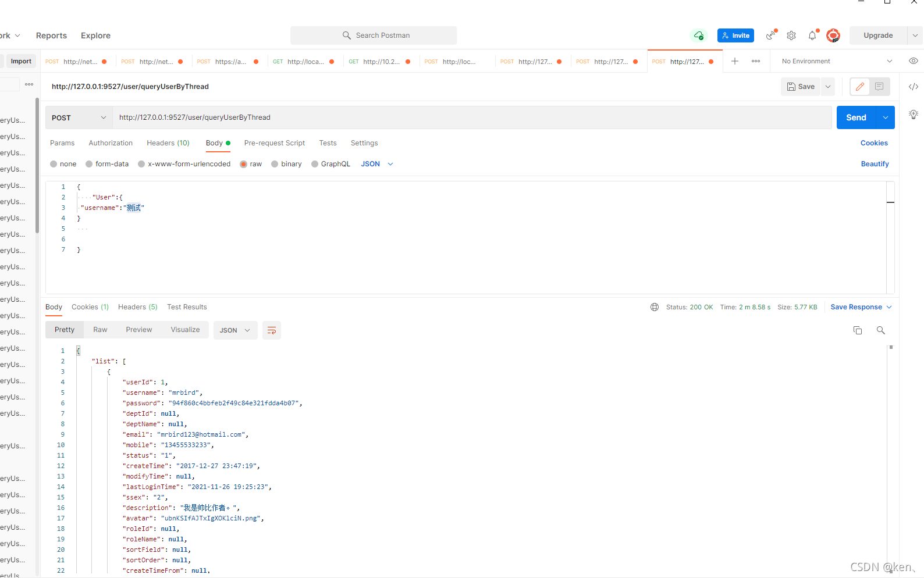Screen dimensions: 924x578
Task: Open the JSON body format dropdown
Action: (377, 164)
